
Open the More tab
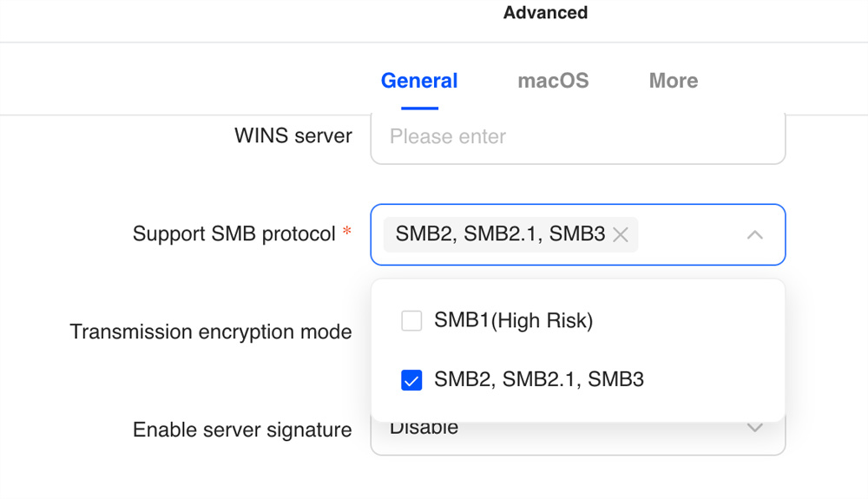(x=674, y=81)
